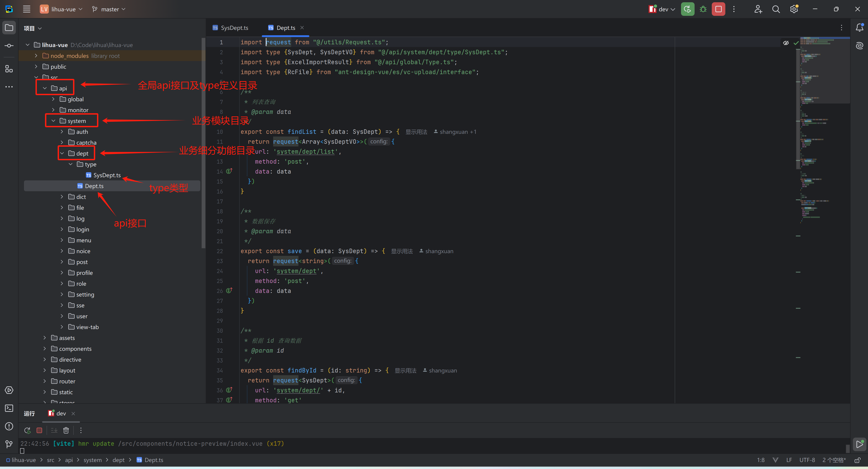Expand the monitor folder
The width and height of the screenshot is (868, 469).
click(53, 110)
